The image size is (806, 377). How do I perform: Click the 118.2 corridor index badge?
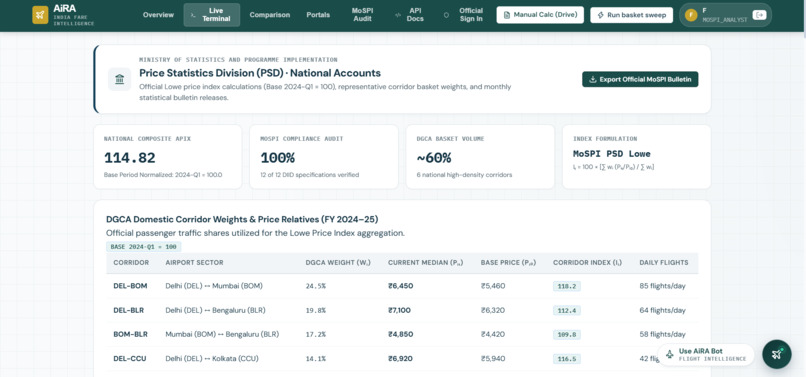(x=566, y=286)
